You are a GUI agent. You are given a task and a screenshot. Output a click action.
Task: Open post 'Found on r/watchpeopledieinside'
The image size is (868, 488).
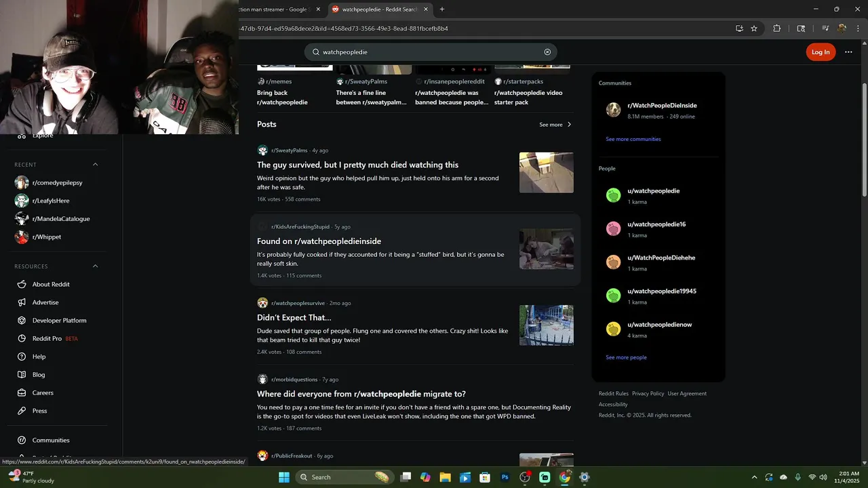click(x=319, y=241)
